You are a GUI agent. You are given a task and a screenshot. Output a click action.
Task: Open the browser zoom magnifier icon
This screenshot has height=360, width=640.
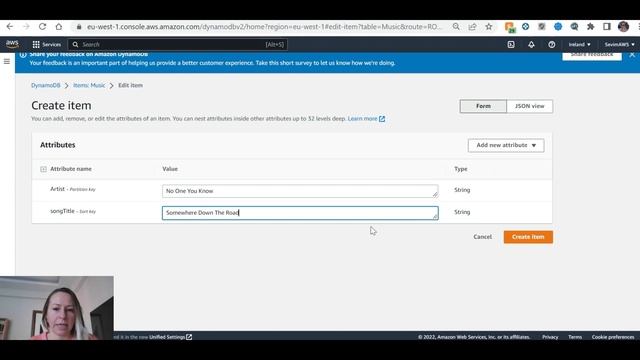coord(456,27)
